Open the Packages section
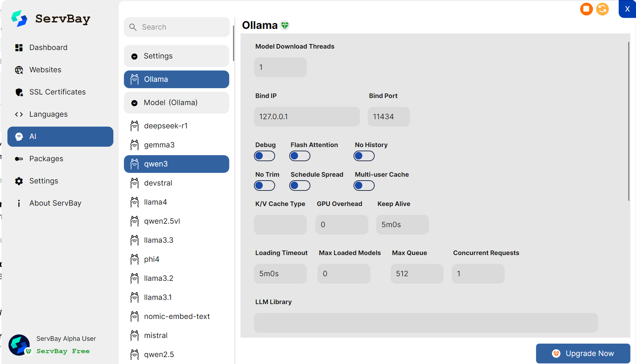636x364 pixels. [x=61, y=159]
